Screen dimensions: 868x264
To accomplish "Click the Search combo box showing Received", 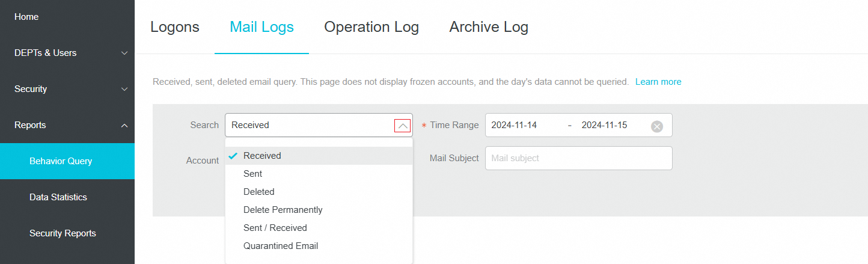I will tap(319, 125).
